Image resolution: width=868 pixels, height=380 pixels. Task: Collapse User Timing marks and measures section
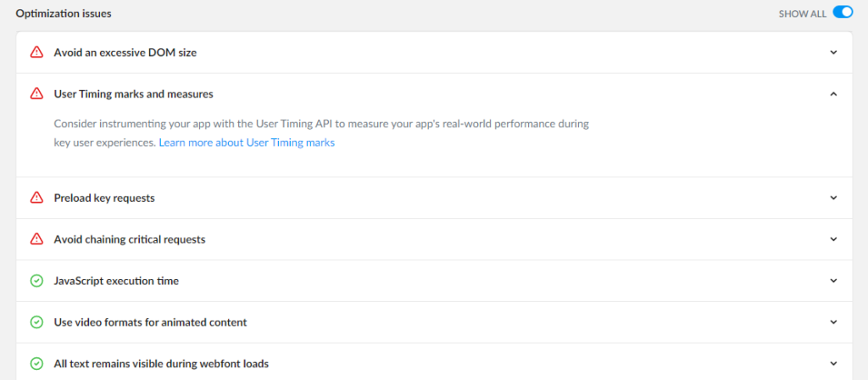click(x=834, y=94)
